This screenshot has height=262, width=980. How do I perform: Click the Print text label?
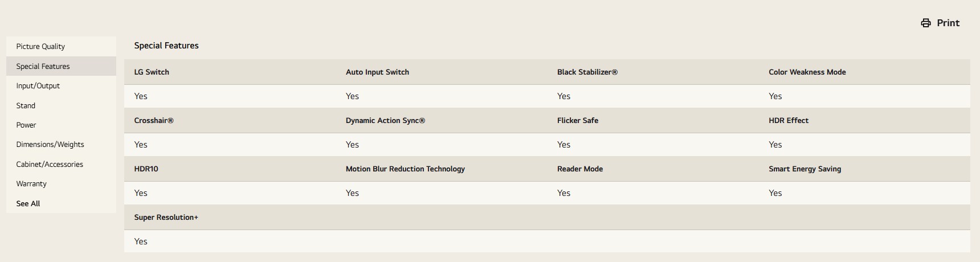[x=948, y=23]
